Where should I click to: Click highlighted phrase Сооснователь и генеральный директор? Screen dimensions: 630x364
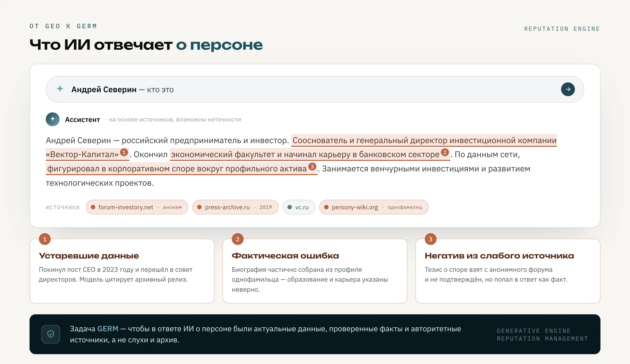coord(370,140)
